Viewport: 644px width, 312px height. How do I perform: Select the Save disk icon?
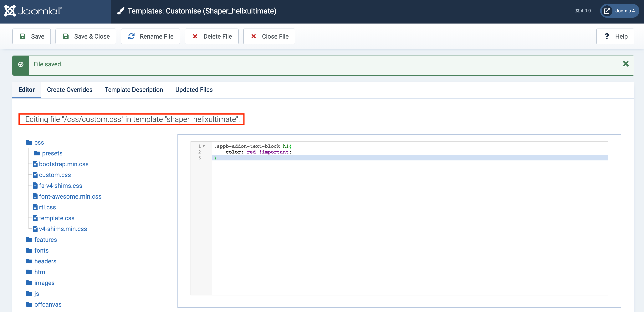[x=23, y=36]
